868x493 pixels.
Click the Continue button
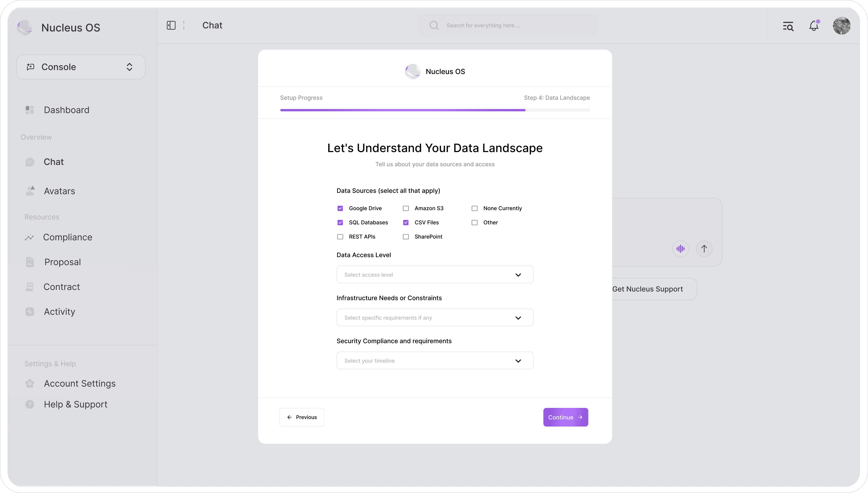click(x=565, y=417)
